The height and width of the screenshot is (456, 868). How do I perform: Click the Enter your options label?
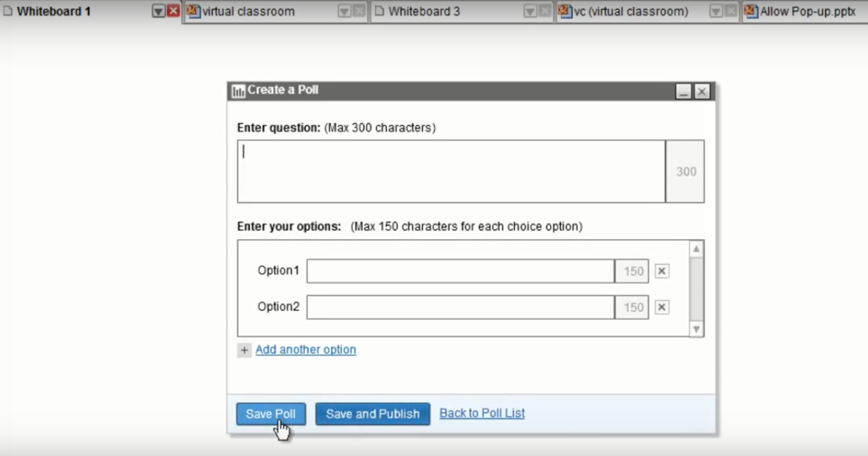[289, 227]
